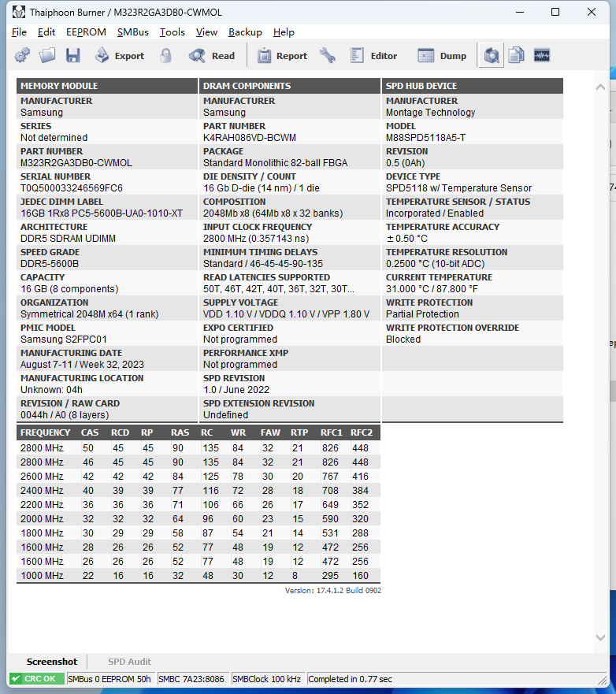Open the Tools menu
The width and height of the screenshot is (616, 694).
click(x=173, y=32)
